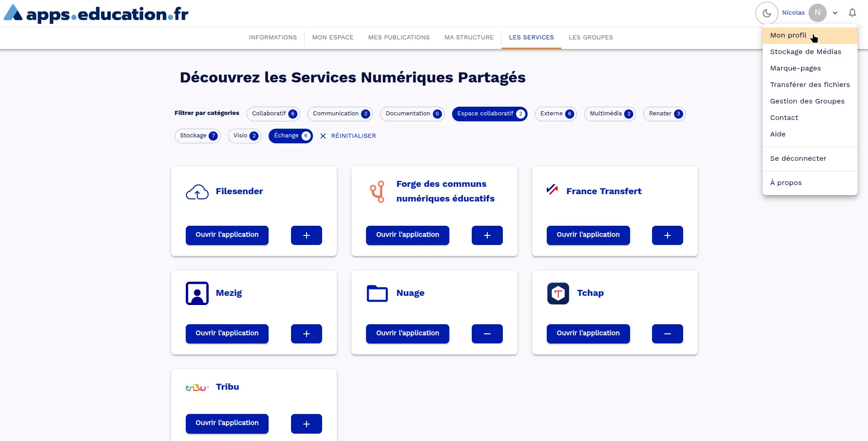Switch to Mon Espace tab
868x441 pixels.
pyautogui.click(x=333, y=38)
